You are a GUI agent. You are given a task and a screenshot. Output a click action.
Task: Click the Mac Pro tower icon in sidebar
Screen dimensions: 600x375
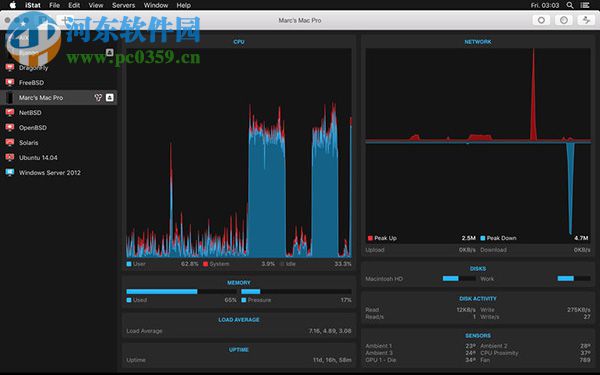[x=10, y=98]
